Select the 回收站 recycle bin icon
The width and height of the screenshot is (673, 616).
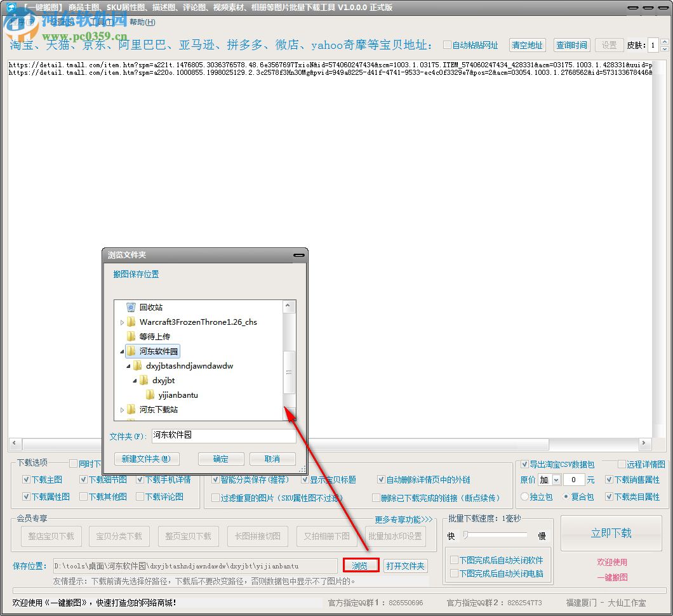pyautogui.click(x=131, y=307)
